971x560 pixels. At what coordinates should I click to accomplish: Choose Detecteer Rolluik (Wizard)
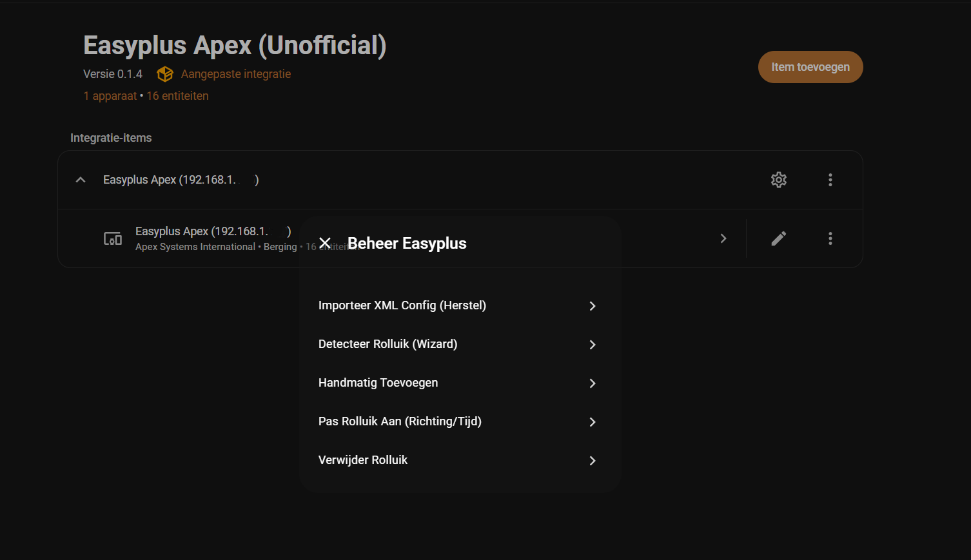tap(388, 344)
